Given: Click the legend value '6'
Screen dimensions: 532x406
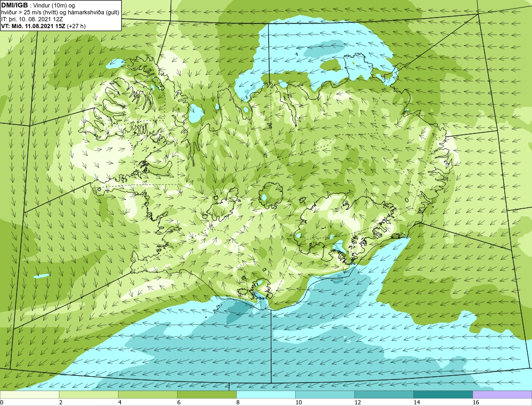Looking at the screenshot, I should click(179, 402).
